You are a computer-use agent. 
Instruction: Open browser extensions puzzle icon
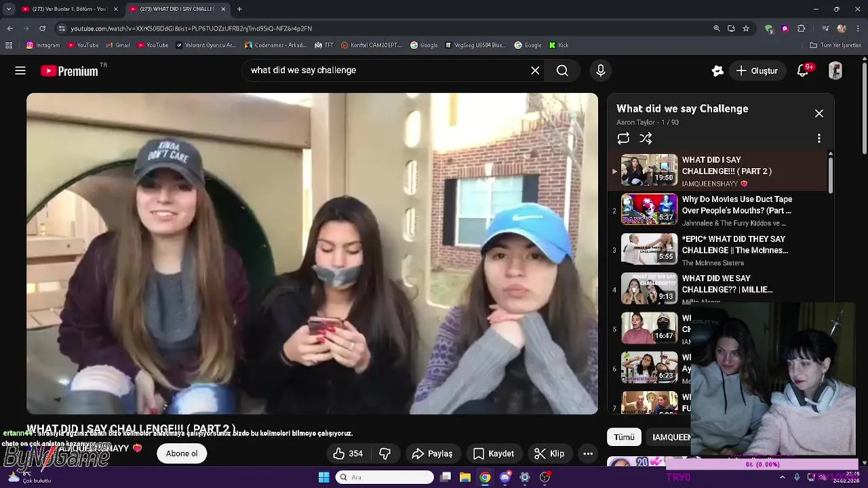802,28
